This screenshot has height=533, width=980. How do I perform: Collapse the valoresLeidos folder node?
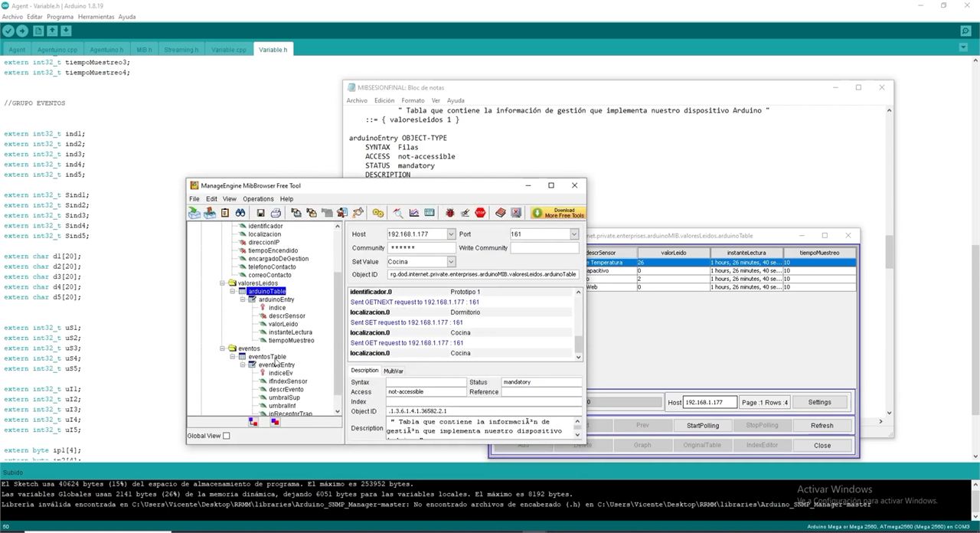[222, 283]
